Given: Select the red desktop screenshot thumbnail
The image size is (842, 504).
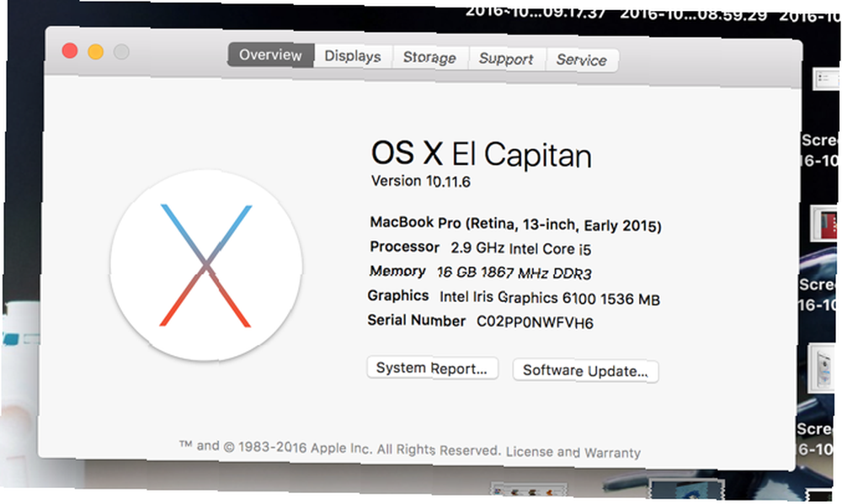Looking at the screenshot, I should 825,224.
